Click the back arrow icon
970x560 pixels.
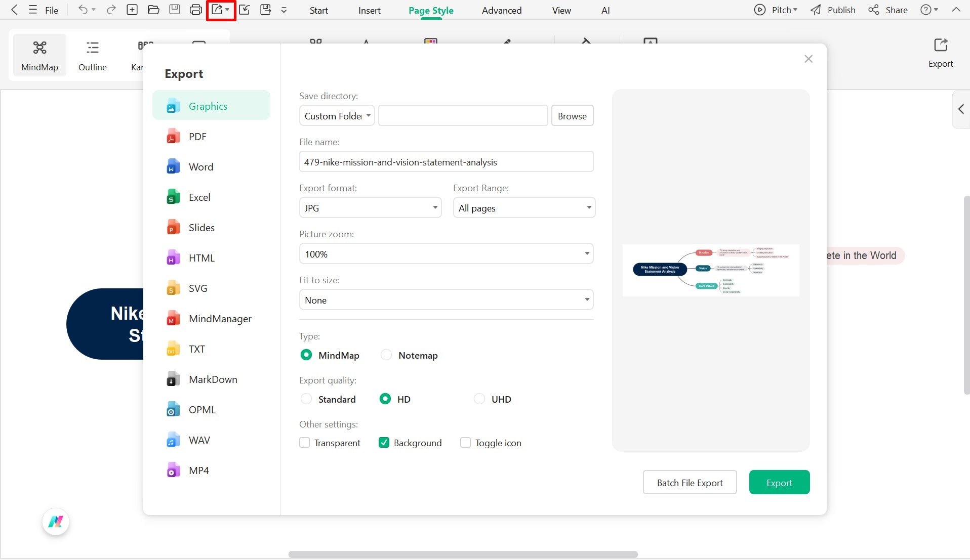[x=14, y=10]
